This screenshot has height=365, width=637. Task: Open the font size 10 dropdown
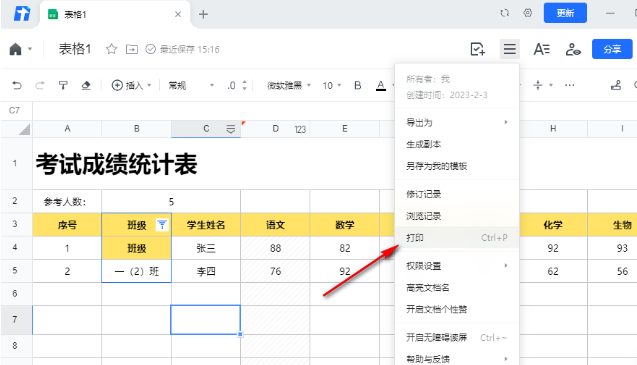[332, 85]
